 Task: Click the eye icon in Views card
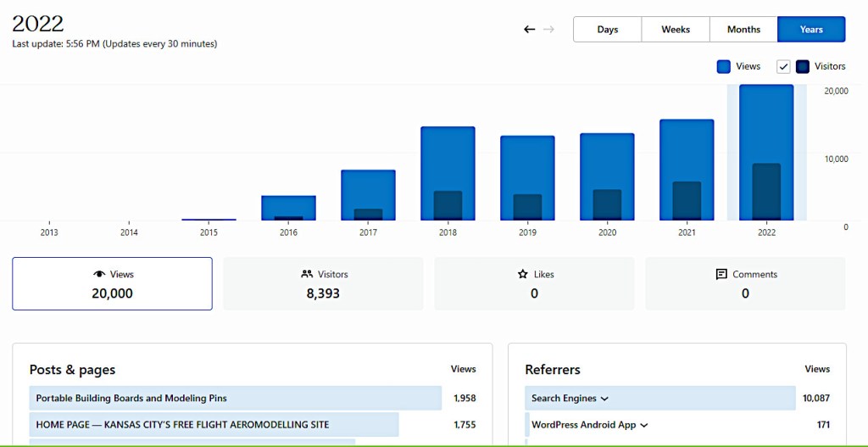point(99,275)
